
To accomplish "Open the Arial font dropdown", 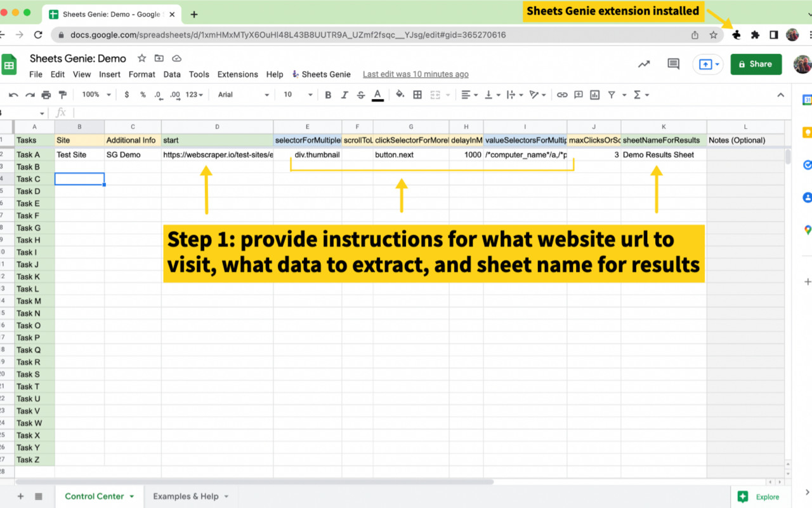I will pyautogui.click(x=244, y=95).
